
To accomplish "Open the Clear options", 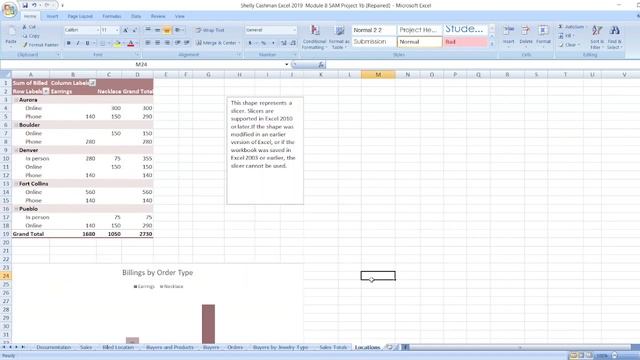I will pos(568,45).
